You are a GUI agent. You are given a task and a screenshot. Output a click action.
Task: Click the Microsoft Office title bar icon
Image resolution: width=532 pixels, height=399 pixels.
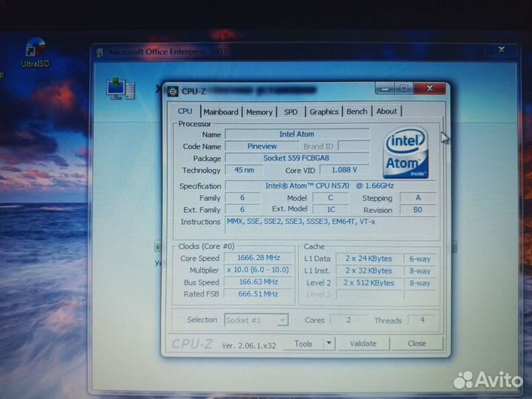100,52
